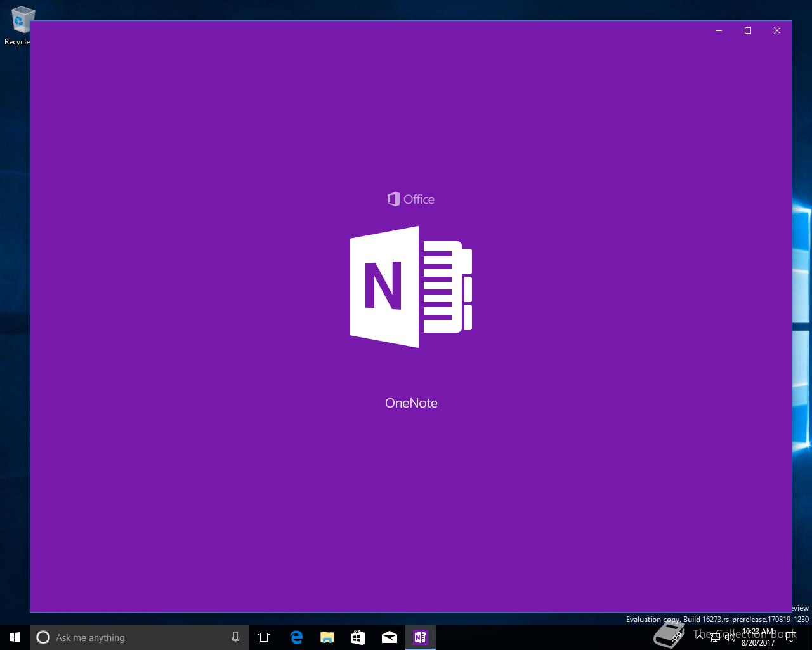The image size is (812, 650).
Task: Close the OneNote window
Action: click(x=777, y=30)
